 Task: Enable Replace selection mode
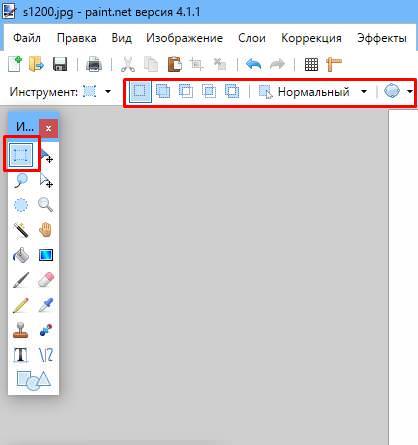click(140, 91)
